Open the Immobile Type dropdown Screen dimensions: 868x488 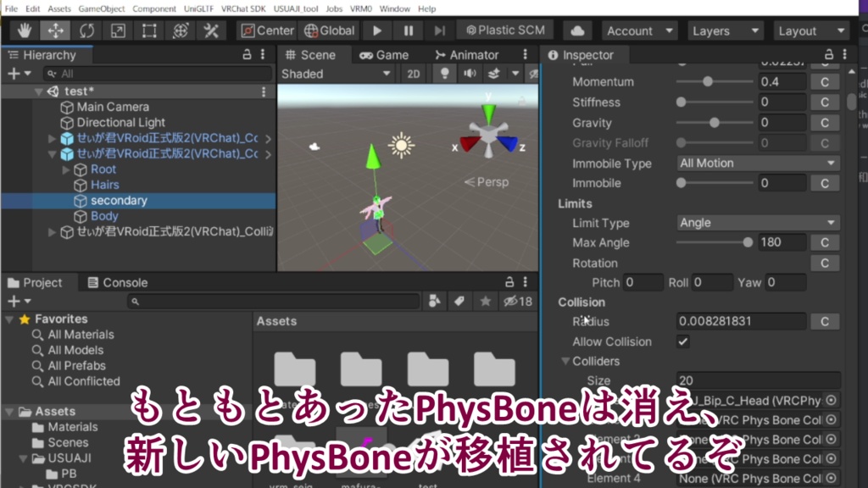tap(757, 163)
